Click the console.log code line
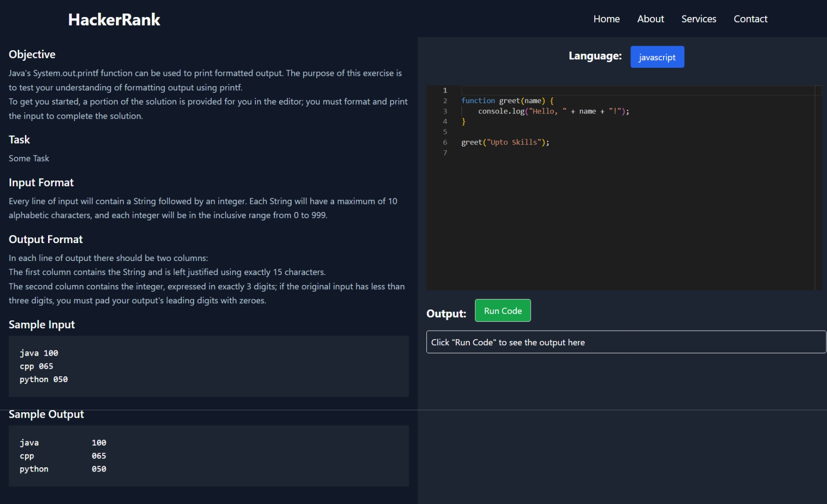The height and width of the screenshot is (504, 827). (553, 111)
